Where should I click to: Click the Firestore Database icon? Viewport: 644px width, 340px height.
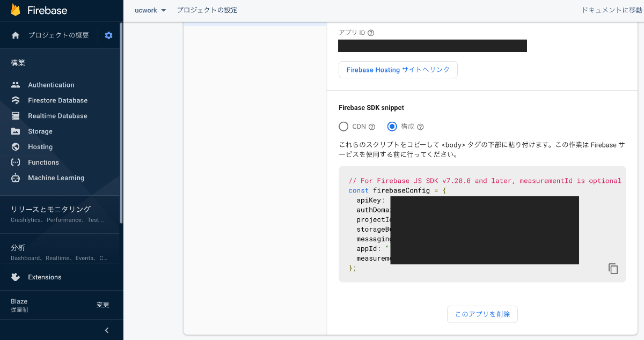(16, 100)
